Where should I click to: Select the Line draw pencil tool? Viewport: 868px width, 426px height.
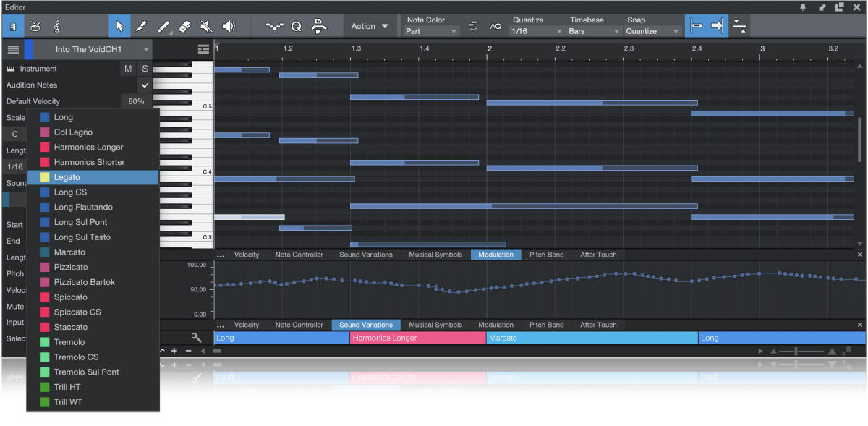[x=163, y=26]
